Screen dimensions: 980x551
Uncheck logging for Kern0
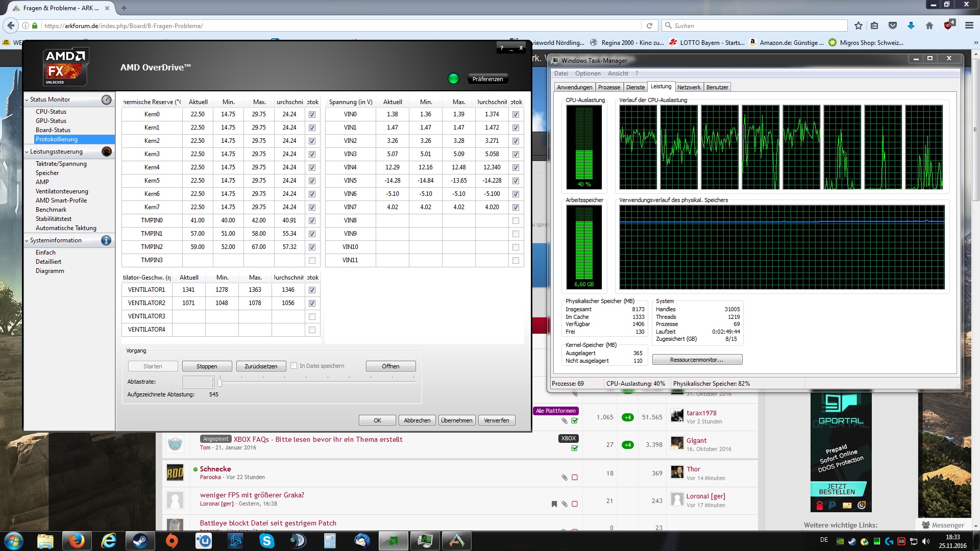(x=312, y=115)
